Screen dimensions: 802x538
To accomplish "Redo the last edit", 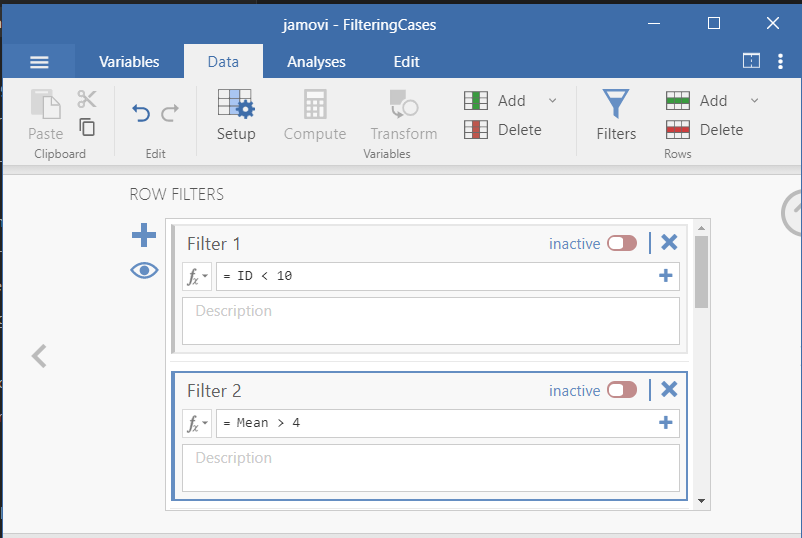I will (x=170, y=113).
